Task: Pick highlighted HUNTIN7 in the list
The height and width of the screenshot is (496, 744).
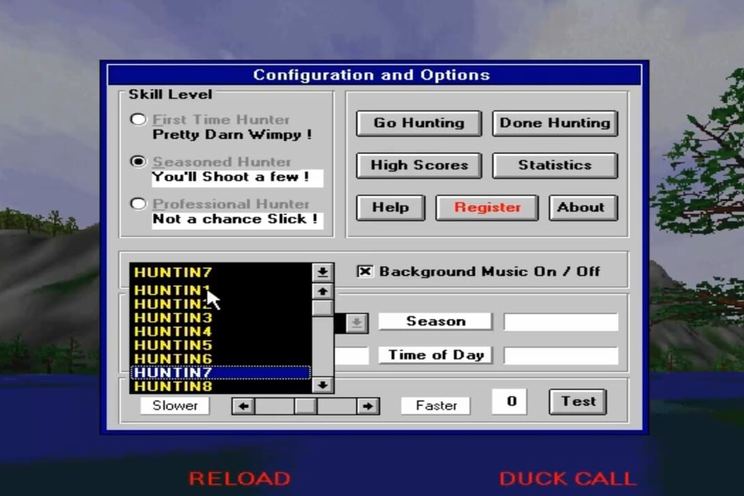Action: (x=221, y=373)
